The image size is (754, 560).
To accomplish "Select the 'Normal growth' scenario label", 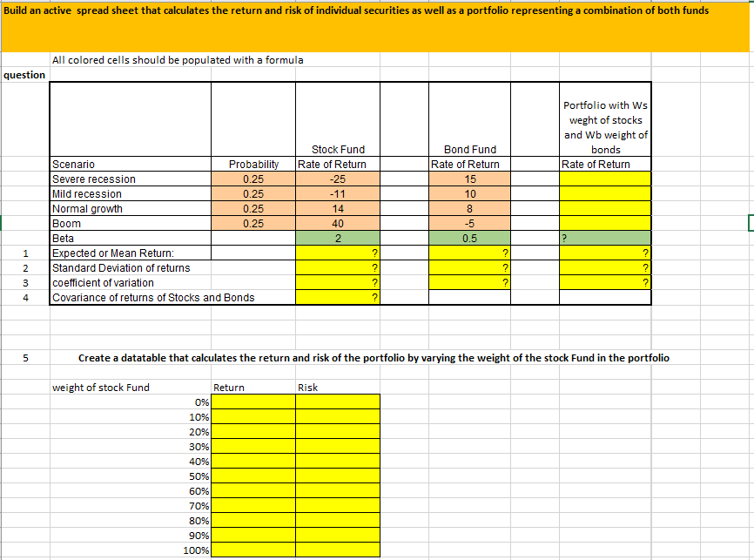I will (x=92, y=208).
